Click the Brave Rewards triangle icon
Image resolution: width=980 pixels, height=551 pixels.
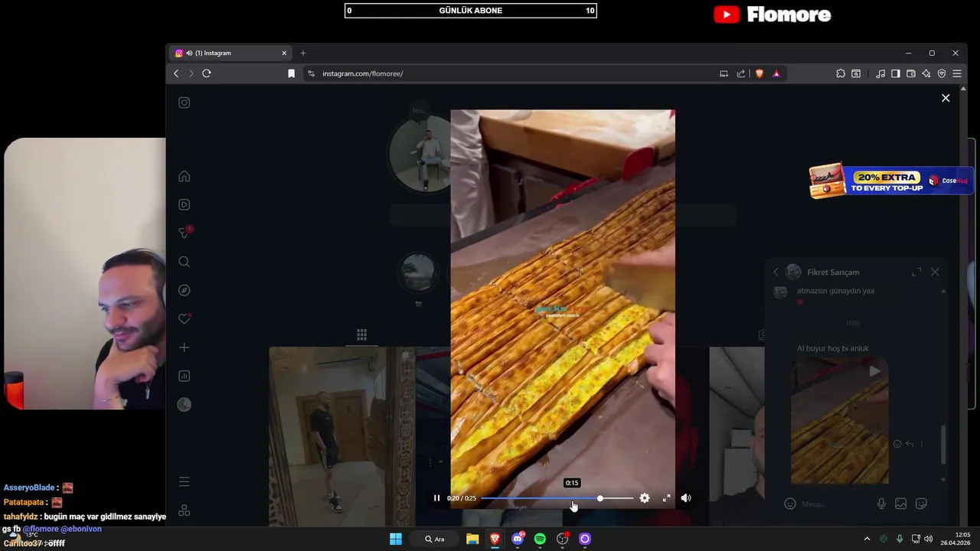(x=776, y=73)
